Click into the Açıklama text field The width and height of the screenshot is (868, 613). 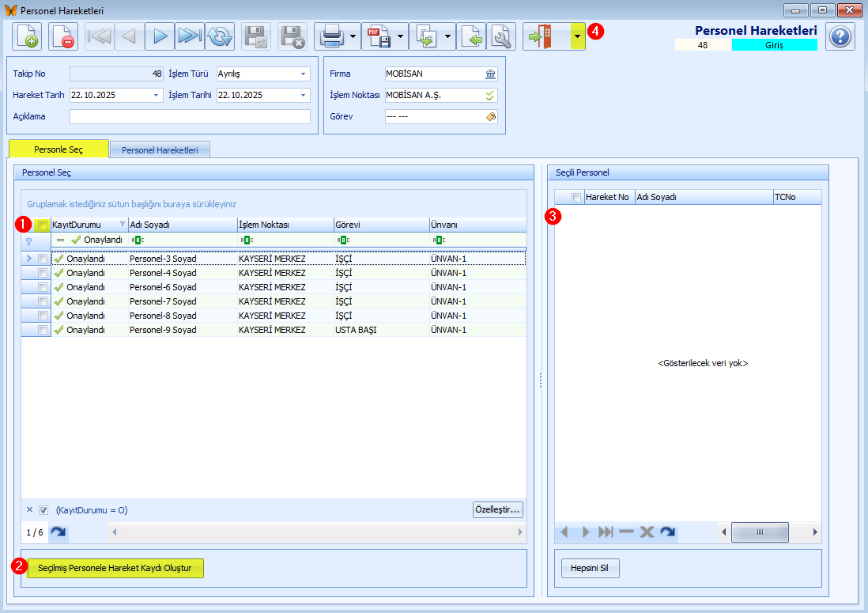tap(190, 116)
